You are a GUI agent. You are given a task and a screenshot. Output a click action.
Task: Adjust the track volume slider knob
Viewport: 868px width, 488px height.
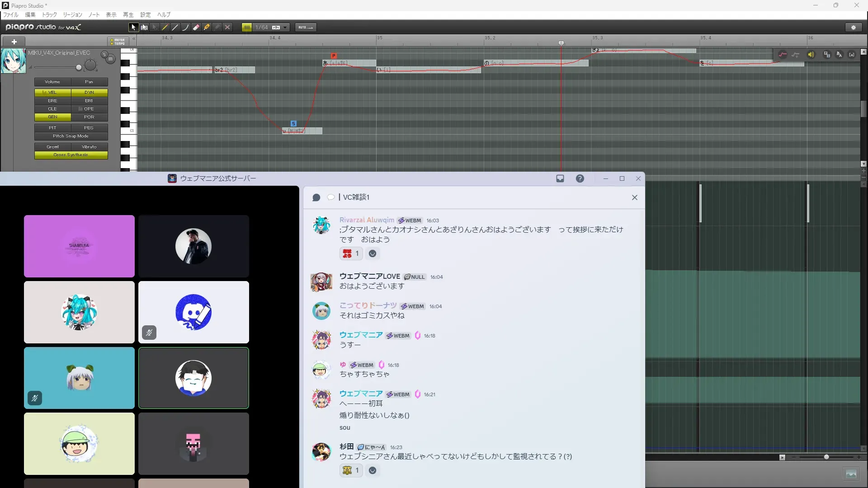[x=79, y=68]
